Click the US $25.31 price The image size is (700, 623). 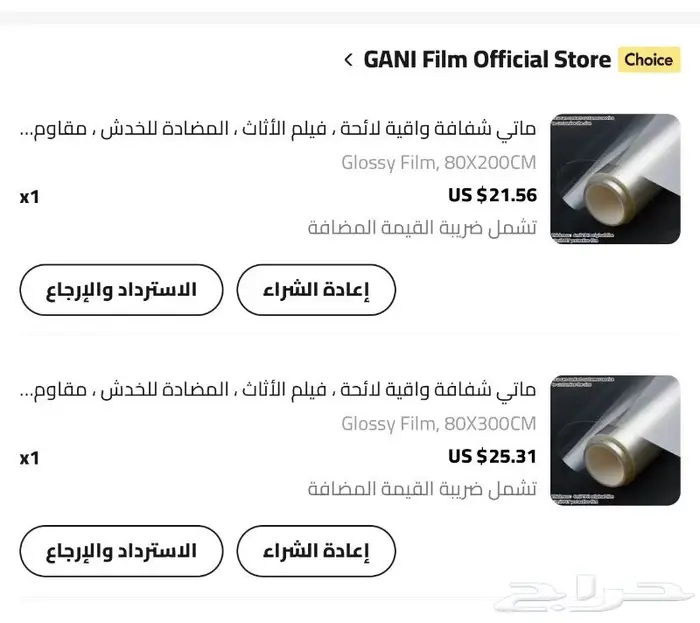point(492,457)
